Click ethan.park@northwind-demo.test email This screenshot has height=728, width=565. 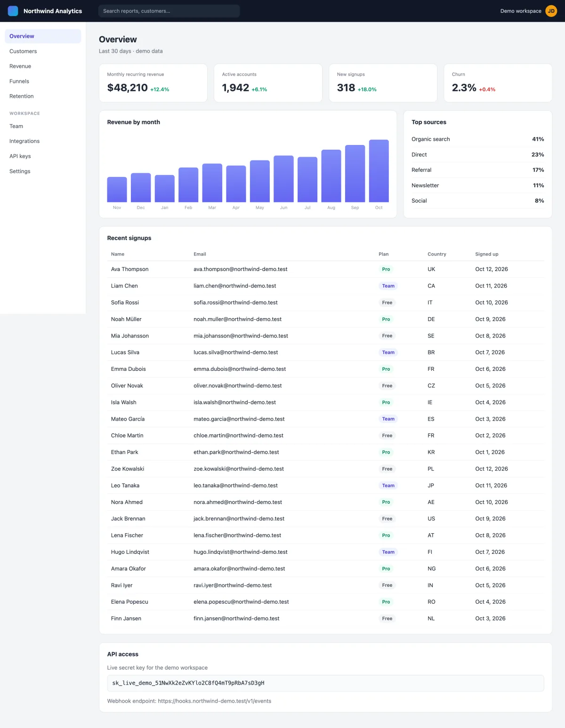(236, 452)
